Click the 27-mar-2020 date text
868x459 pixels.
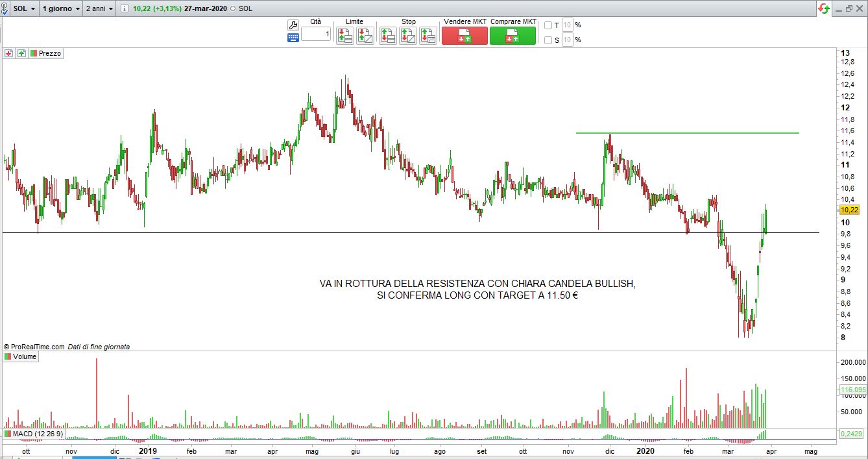click(x=206, y=8)
